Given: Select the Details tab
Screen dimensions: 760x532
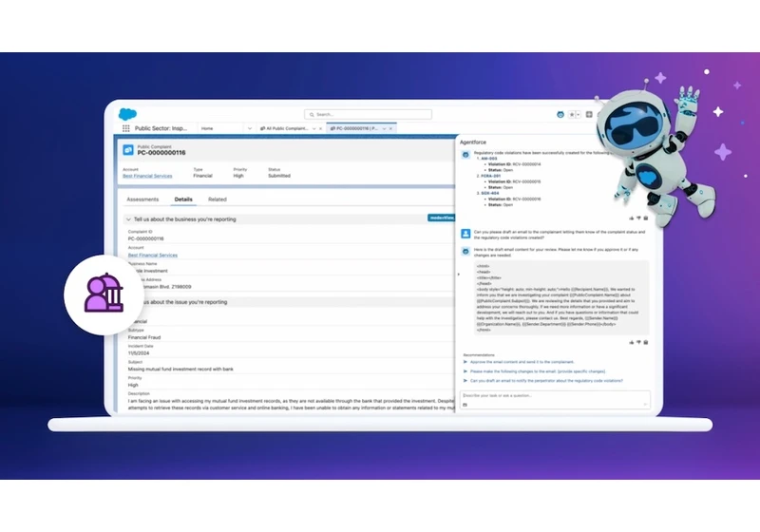Looking at the screenshot, I should [x=183, y=199].
